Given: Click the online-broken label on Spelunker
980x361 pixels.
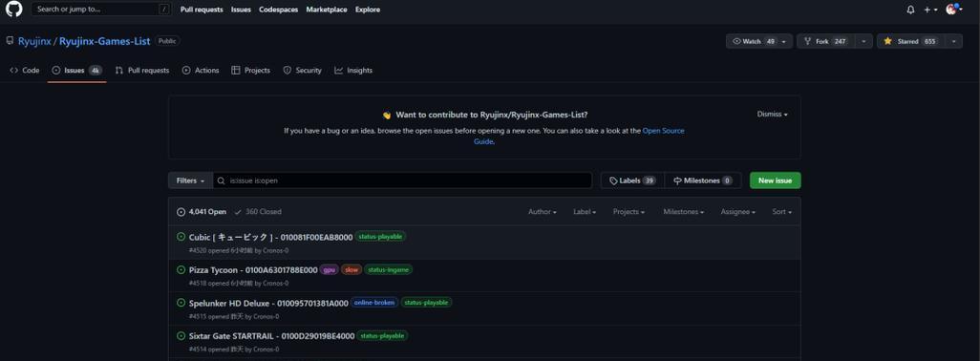Looking at the screenshot, I should 374,303.
